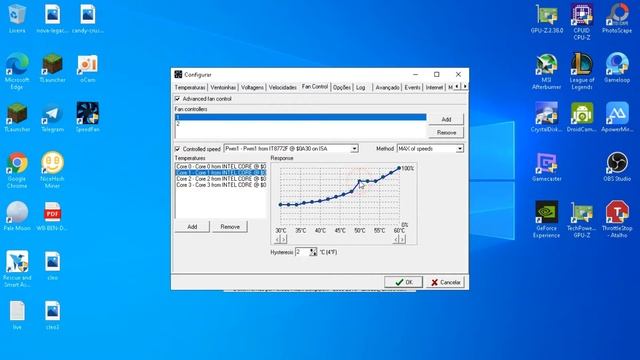Confirm settings with the OK button
This screenshot has width=640, height=360.
pos(403,282)
